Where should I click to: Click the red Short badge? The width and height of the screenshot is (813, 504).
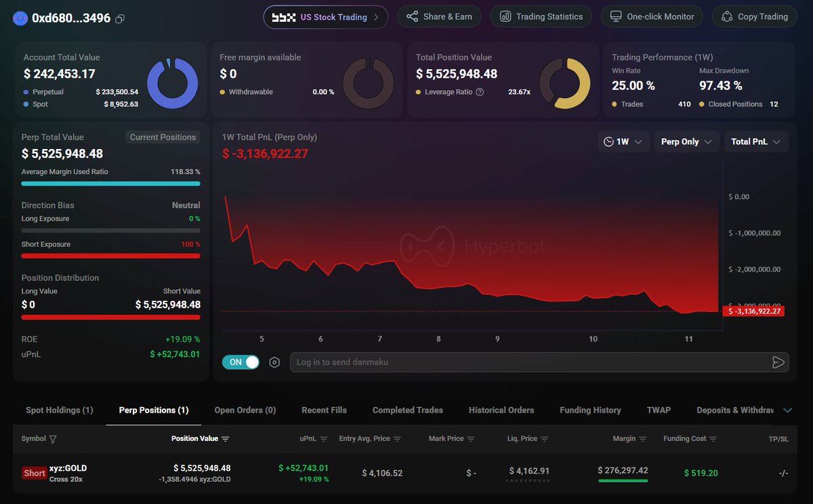35,473
